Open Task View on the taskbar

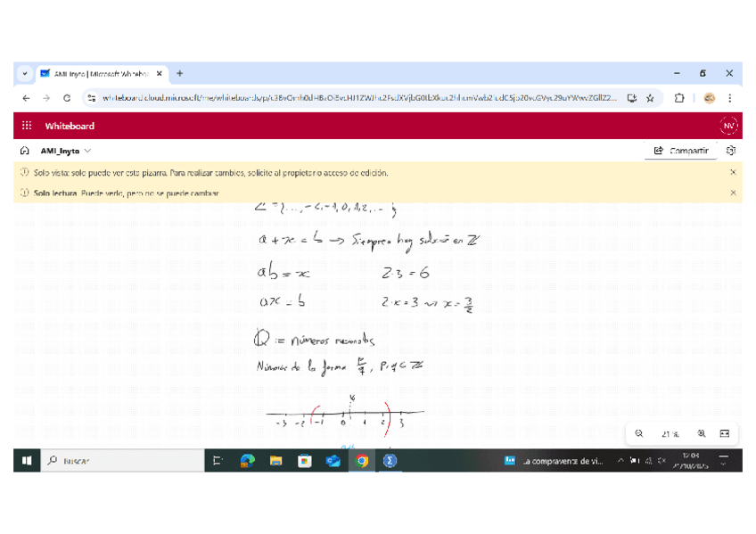coord(218,461)
